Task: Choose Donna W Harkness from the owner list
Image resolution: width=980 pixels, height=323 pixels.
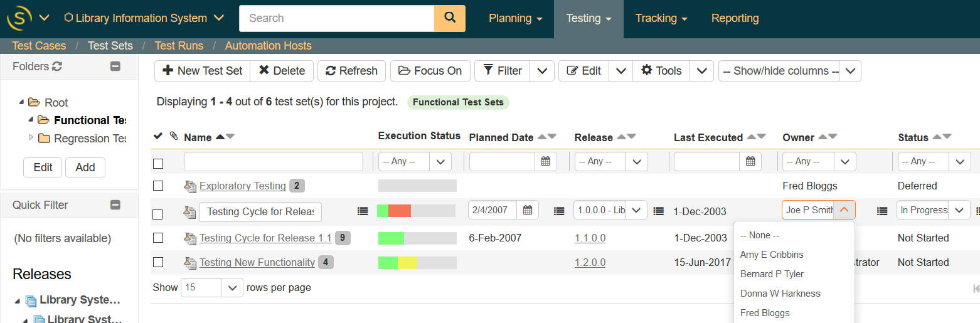Action: point(780,294)
